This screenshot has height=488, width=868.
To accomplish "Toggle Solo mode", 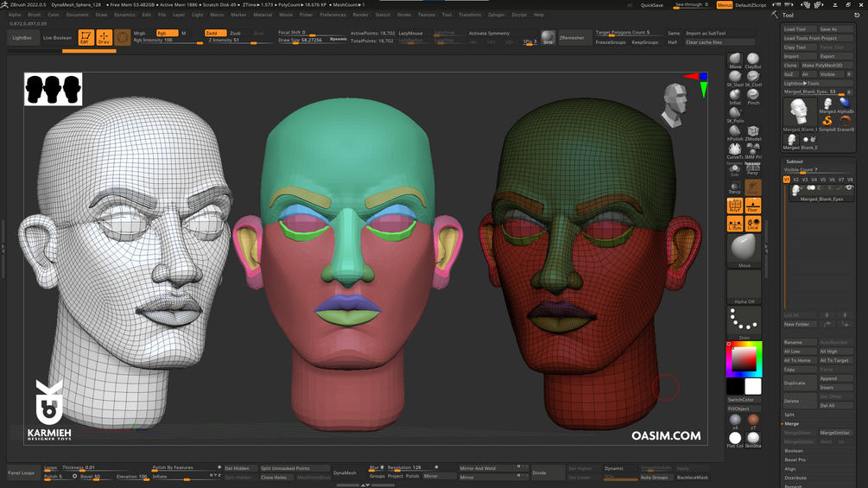I will click(735, 169).
